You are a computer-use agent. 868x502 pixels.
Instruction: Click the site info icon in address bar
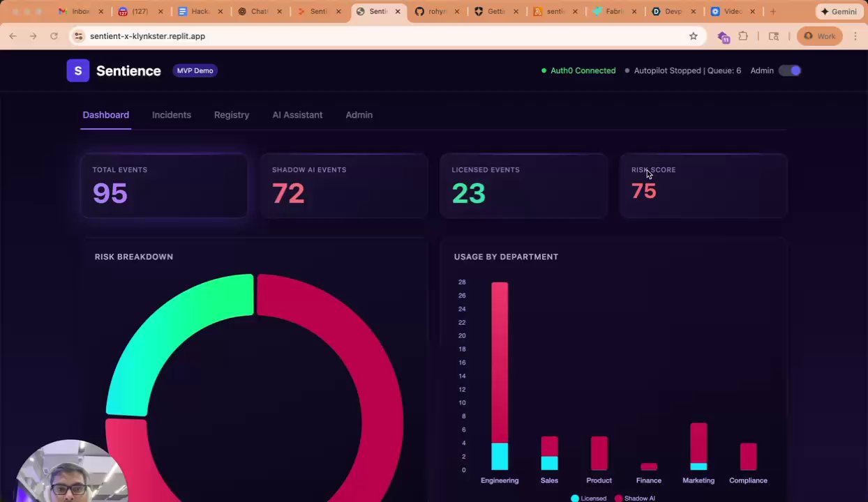79,36
